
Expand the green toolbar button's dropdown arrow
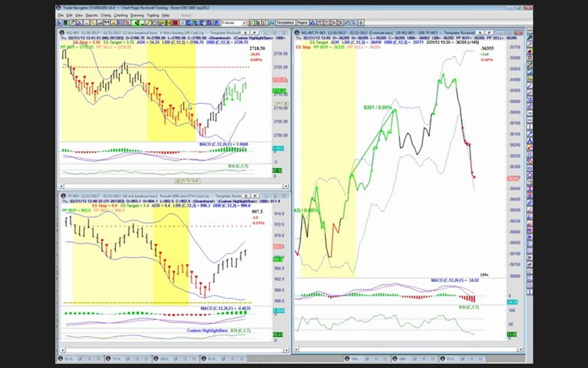(142, 24)
